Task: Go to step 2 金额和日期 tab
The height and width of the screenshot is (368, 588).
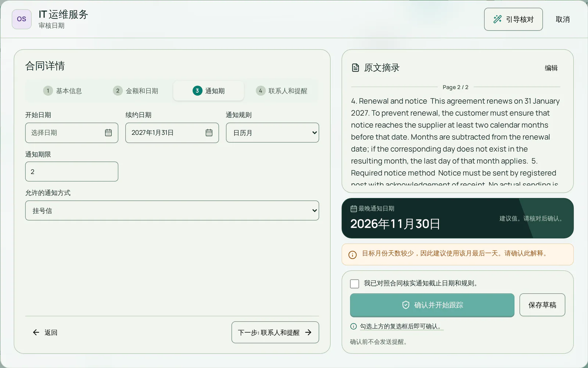Action: tap(136, 91)
